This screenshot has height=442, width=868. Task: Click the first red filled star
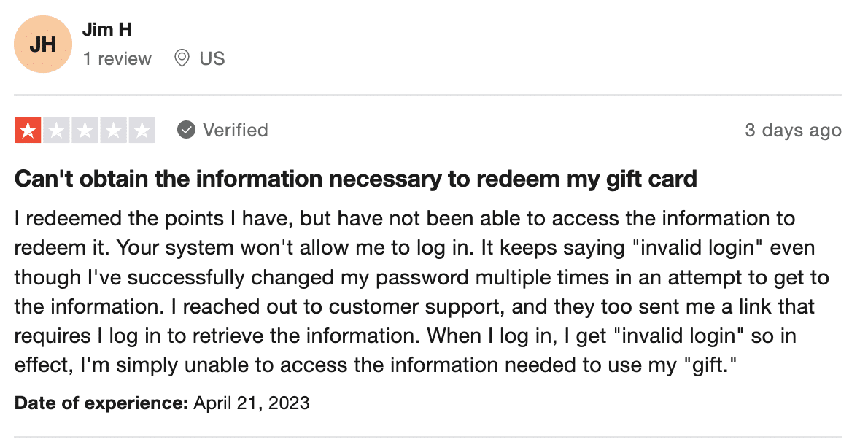(28, 130)
